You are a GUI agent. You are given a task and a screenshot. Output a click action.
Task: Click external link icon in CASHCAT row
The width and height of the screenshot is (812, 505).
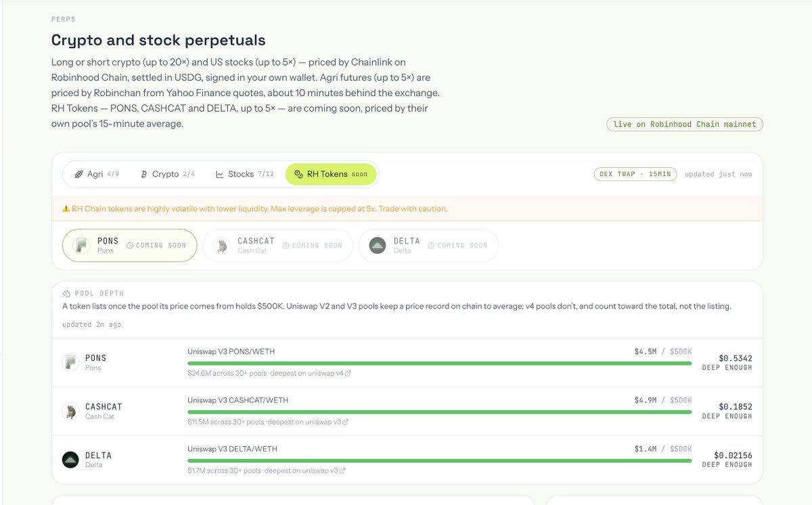(346, 422)
